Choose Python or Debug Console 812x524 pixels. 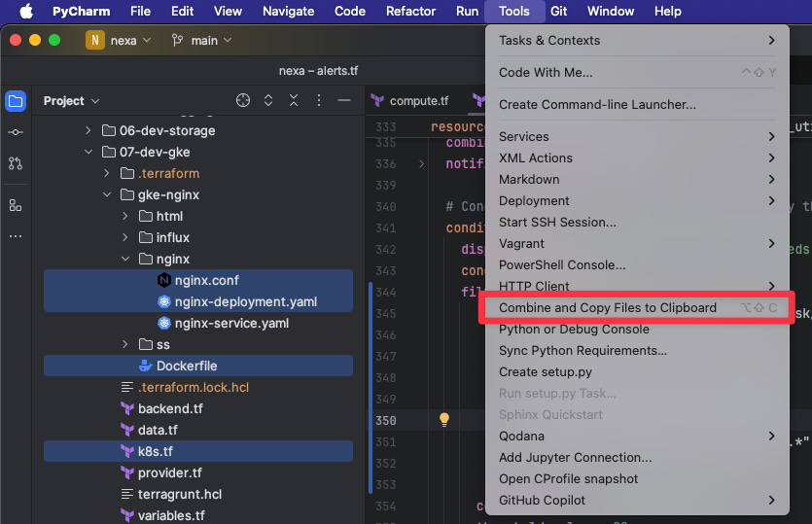click(637, 330)
